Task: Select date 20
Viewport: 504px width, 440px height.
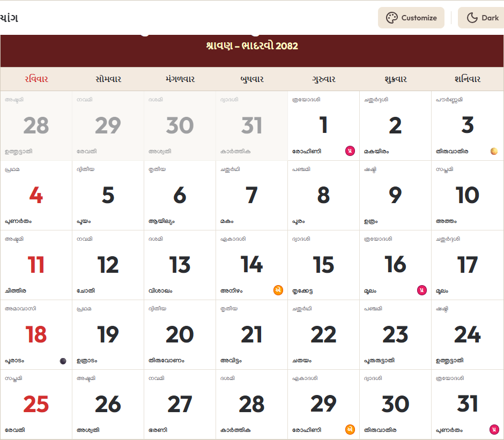Action: 180,334
